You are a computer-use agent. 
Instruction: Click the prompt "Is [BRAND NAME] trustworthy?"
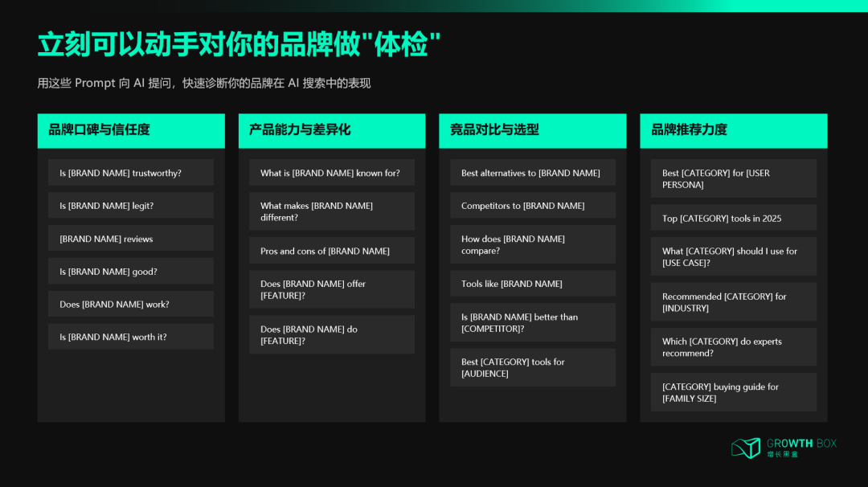(130, 172)
